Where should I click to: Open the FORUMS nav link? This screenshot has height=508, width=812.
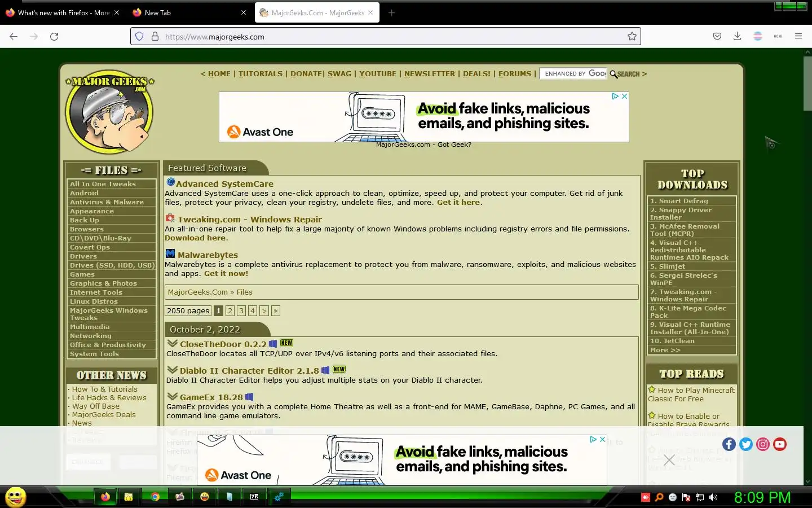(x=515, y=73)
